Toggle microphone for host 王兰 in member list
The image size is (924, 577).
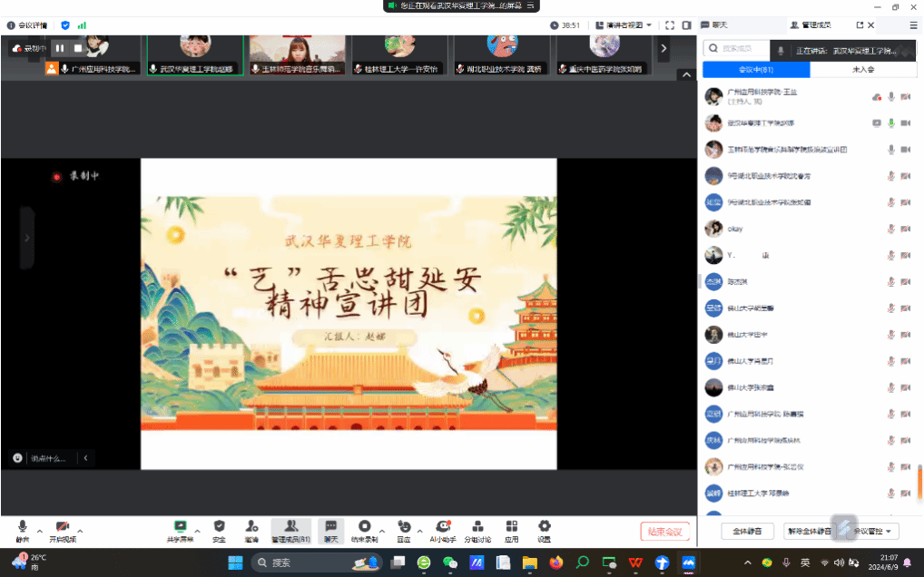(x=891, y=96)
